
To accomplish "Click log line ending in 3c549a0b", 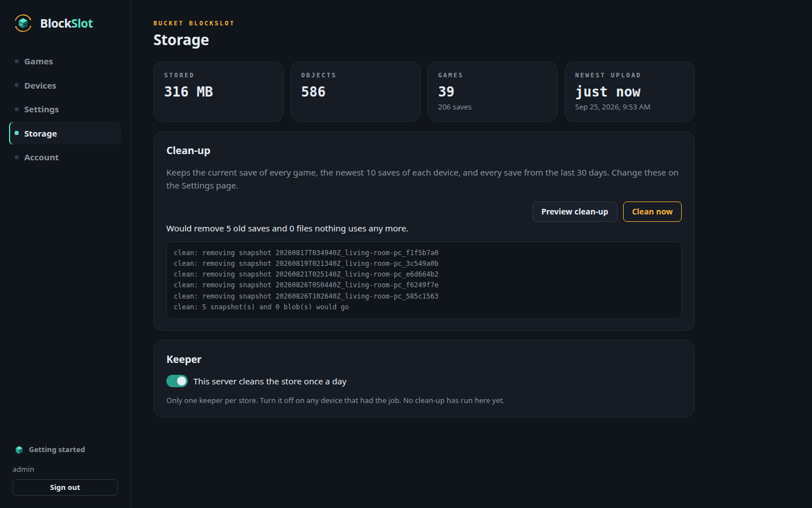I will pyautogui.click(x=306, y=264).
